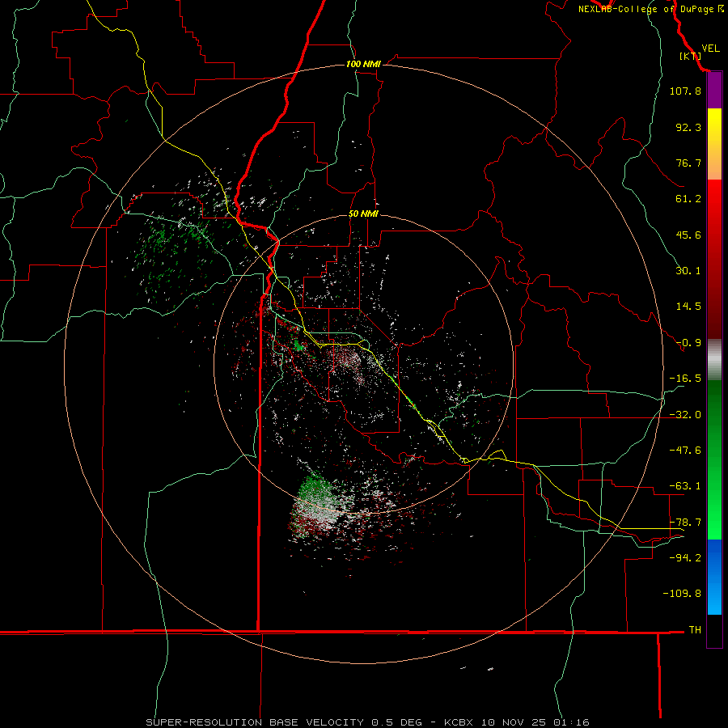Click the -78.7 velocity scale value
Image resolution: width=728 pixels, height=728 pixels.
tap(685, 523)
